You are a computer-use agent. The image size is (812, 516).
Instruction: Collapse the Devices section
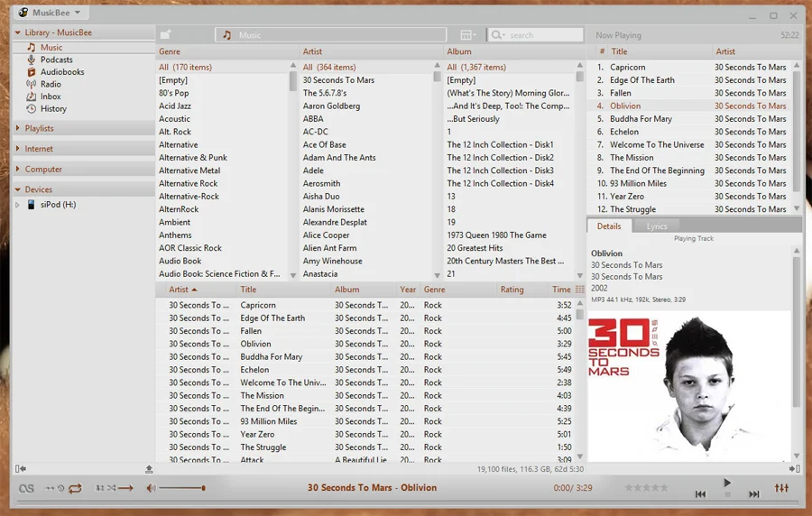point(18,189)
